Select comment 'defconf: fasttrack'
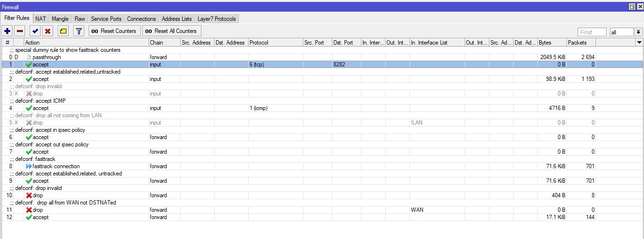Image resolution: width=644 pixels, height=239 pixels. click(35, 159)
